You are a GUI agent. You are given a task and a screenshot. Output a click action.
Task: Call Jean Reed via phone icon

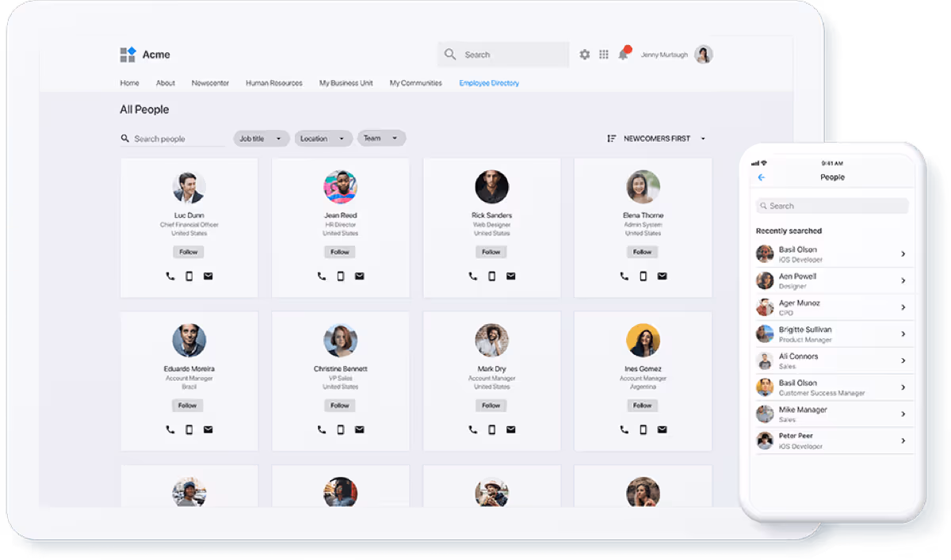(322, 276)
